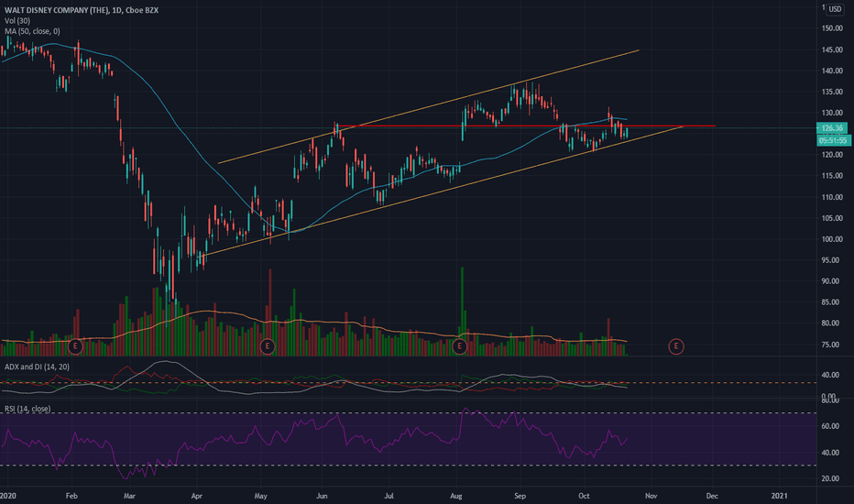
Task: Click the upcoming November earnings E marker
Action: pos(676,346)
